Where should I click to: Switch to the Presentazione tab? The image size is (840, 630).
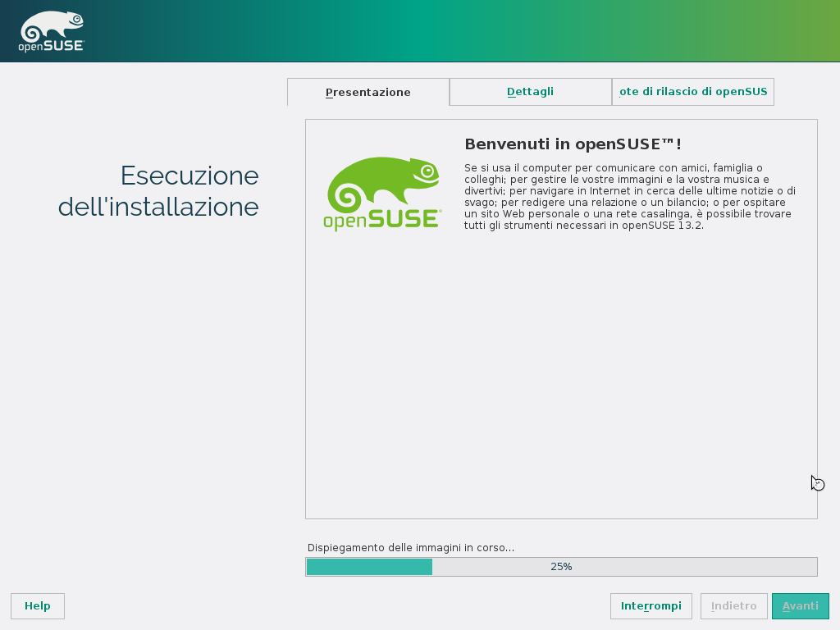point(368,92)
